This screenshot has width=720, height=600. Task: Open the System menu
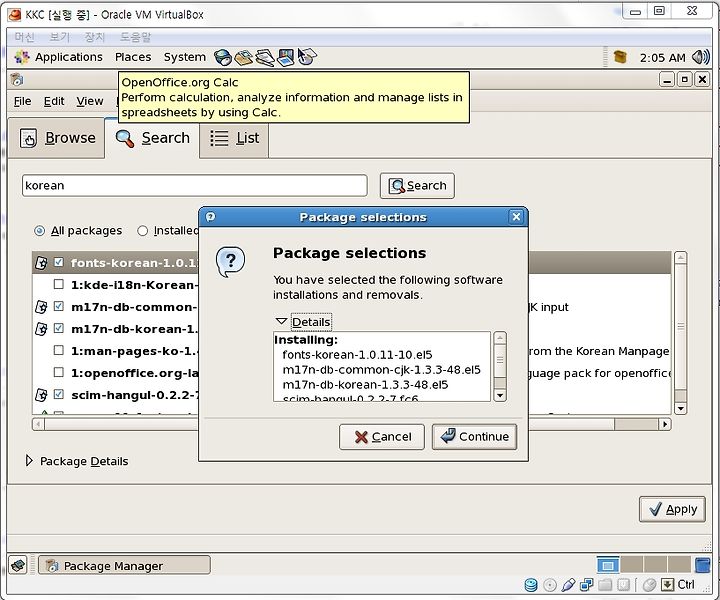click(185, 57)
